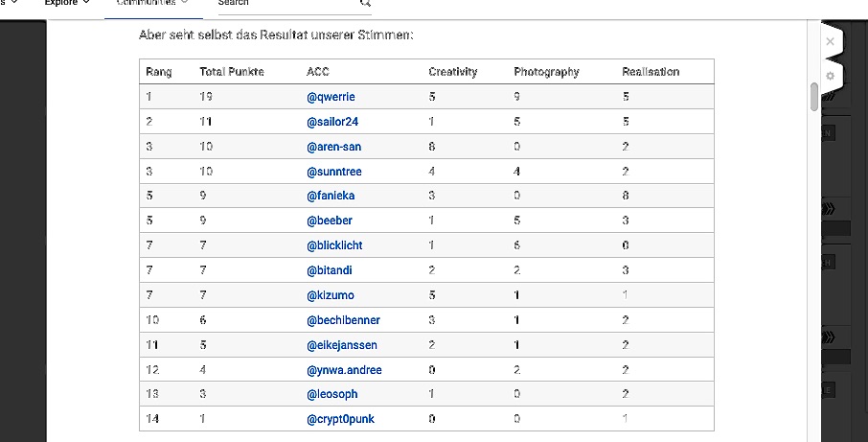
Task: Visit @bitandi account link
Action: point(329,270)
